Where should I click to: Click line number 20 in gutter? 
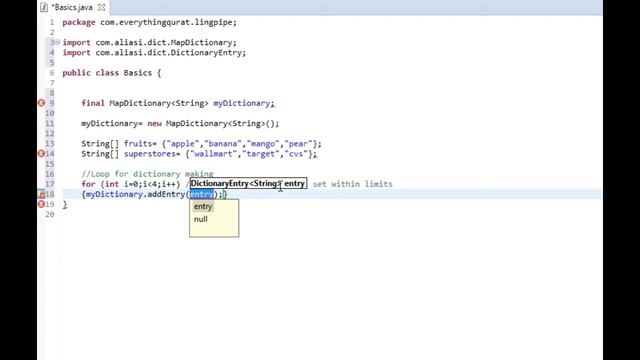tap(50, 214)
